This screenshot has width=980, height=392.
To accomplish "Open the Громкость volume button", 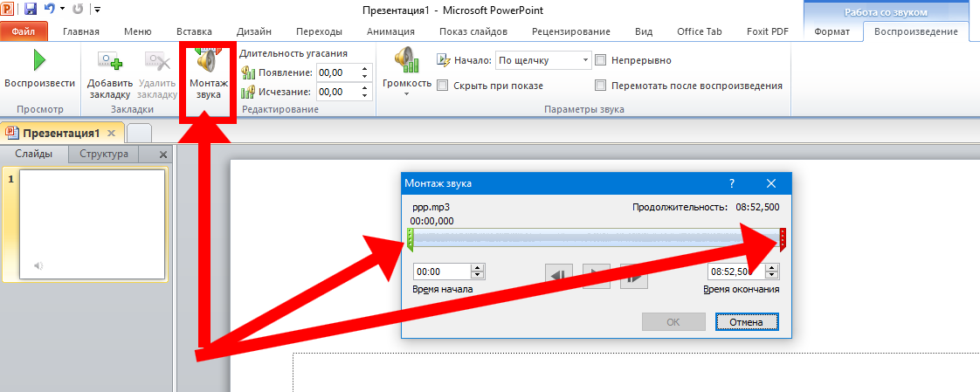I will point(407,72).
